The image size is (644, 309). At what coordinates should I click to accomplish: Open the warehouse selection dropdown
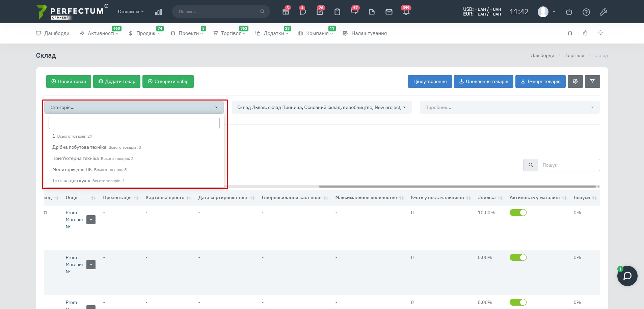pyautogui.click(x=321, y=107)
